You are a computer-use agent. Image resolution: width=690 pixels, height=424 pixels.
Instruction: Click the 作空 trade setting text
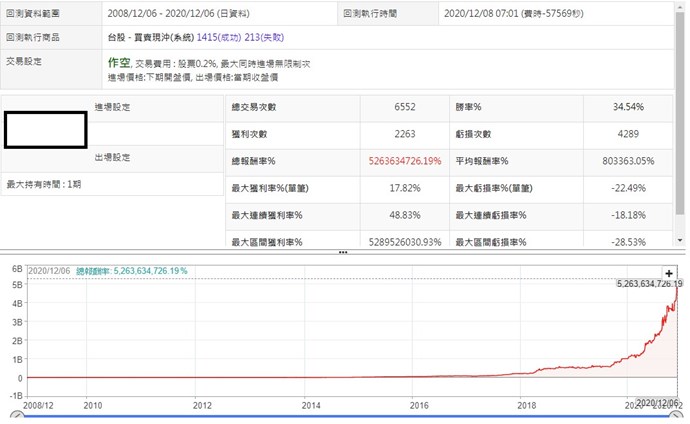coord(119,63)
